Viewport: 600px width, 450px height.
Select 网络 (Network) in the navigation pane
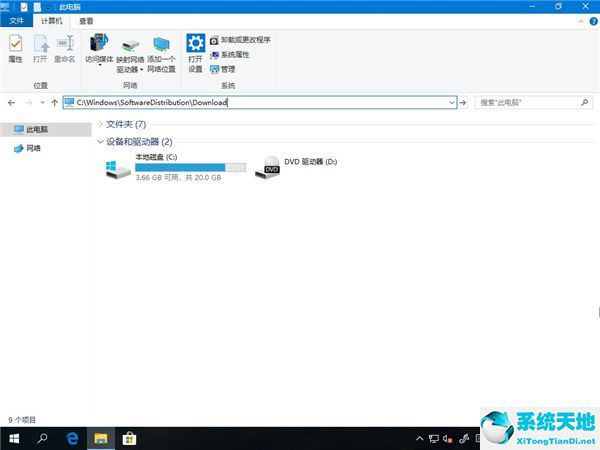pyautogui.click(x=33, y=148)
